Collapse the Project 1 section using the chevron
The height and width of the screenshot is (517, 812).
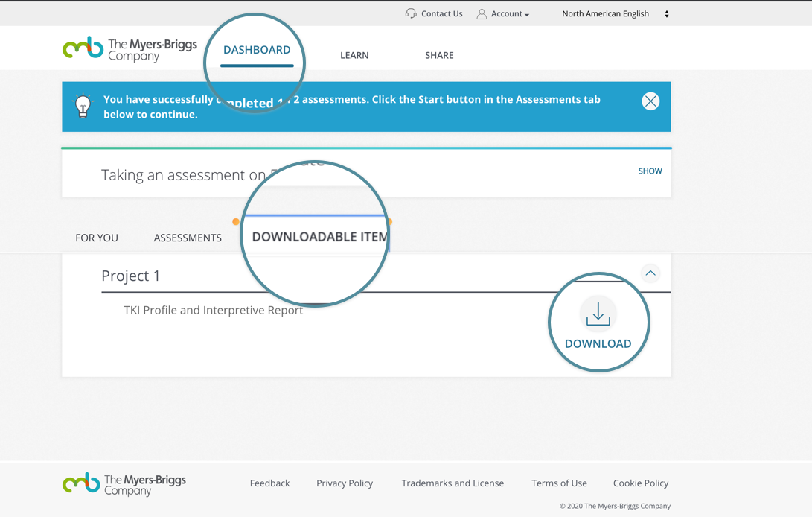pyautogui.click(x=650, y=273)
